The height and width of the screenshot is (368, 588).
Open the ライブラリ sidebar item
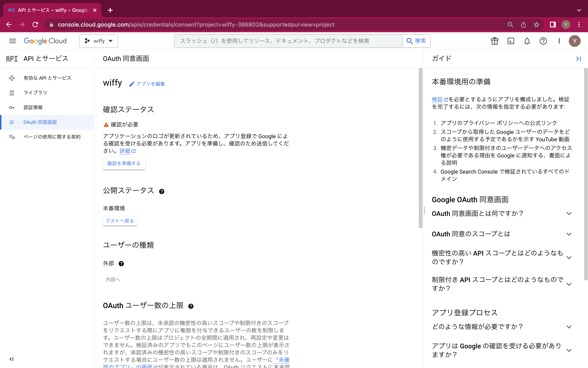point(47,92)
